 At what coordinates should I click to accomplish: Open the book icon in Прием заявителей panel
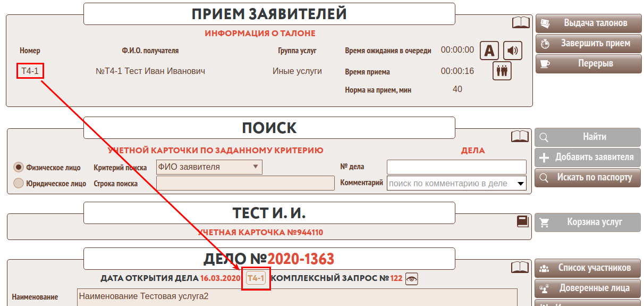521,22
